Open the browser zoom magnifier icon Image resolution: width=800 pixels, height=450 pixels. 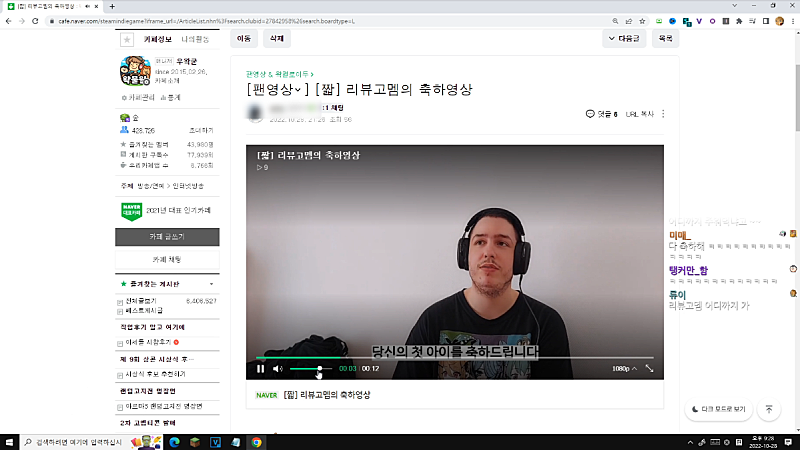pos(615,21)
